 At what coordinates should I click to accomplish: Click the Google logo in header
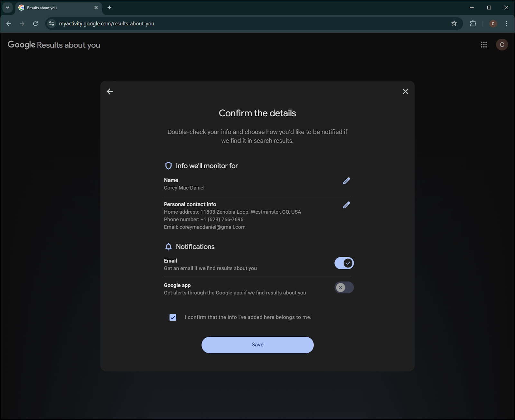[x=22, y=45]
